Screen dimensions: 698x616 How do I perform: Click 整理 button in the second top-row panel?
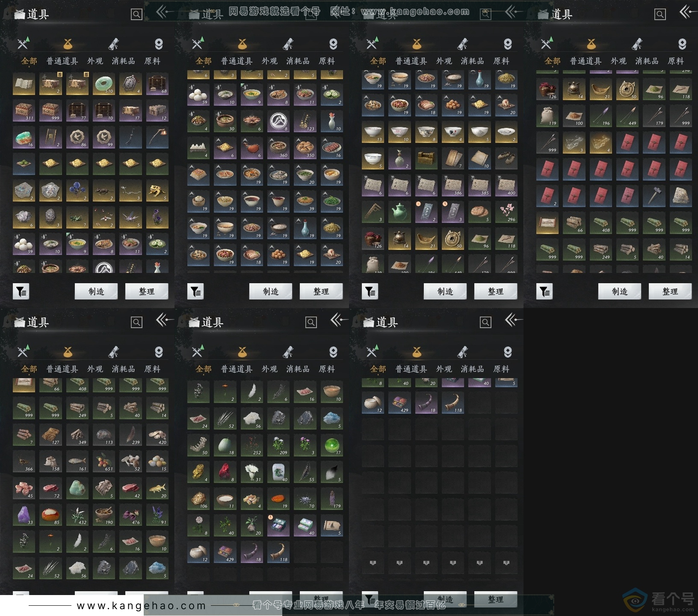pyautogui.click(x=321, y=291)
